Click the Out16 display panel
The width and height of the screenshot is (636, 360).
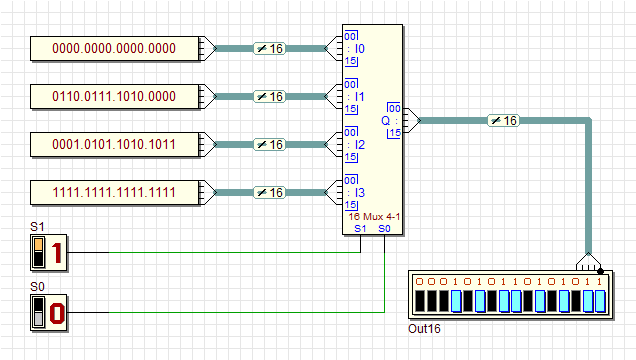(x=511, y=294)
